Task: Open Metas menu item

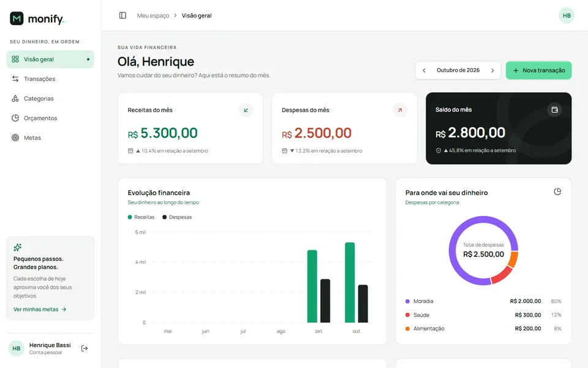Action: coord(50,137)
